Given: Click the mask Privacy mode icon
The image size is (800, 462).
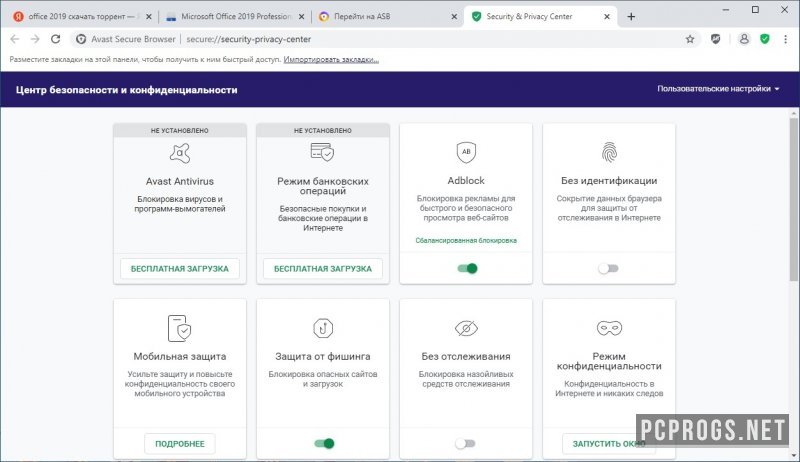Looking at the screenshot, I should point(609,328).
